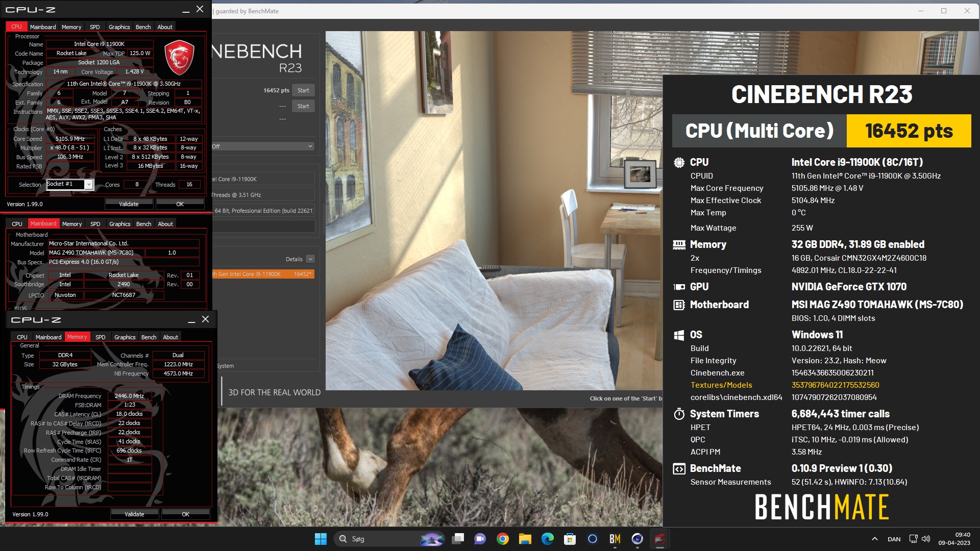Open the volume control tray icon
980x551 pixels.
click(x=926, y=539)
